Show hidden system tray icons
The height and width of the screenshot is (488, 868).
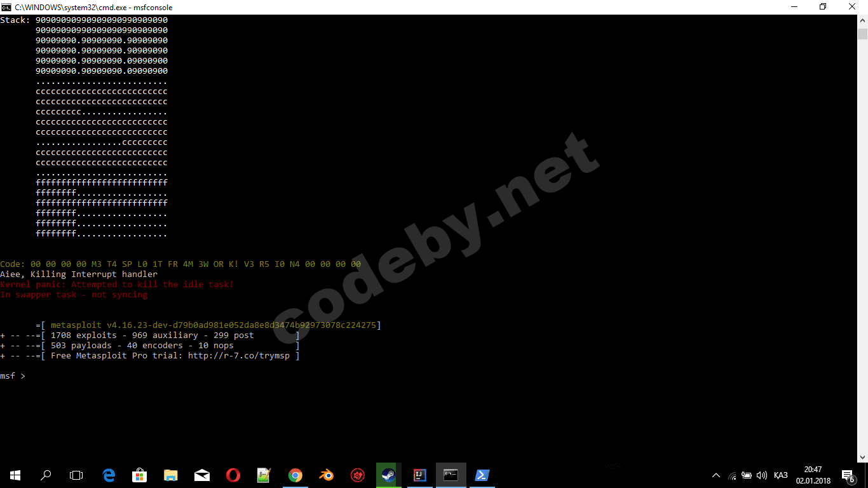716,475
